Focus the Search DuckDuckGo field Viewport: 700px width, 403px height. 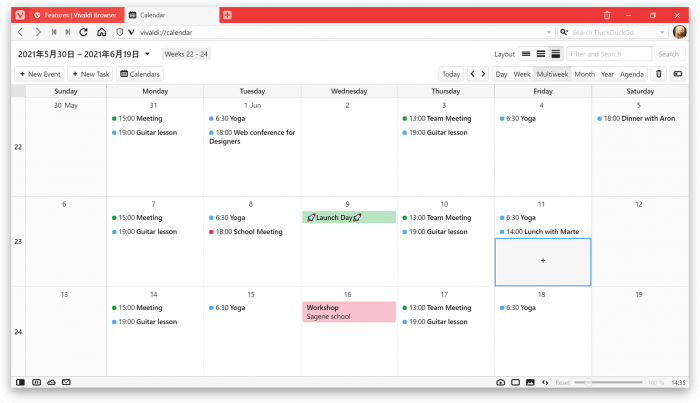613,32
